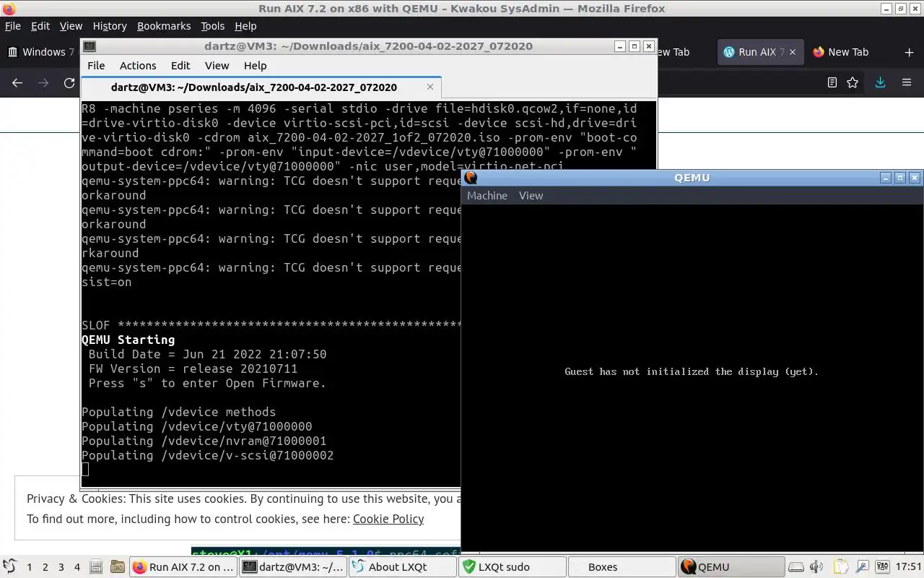Image resolution: width=924 pixels, height=578 pixels.
Task: Switch to virtual desktop 3
Action: pos(61,567)
